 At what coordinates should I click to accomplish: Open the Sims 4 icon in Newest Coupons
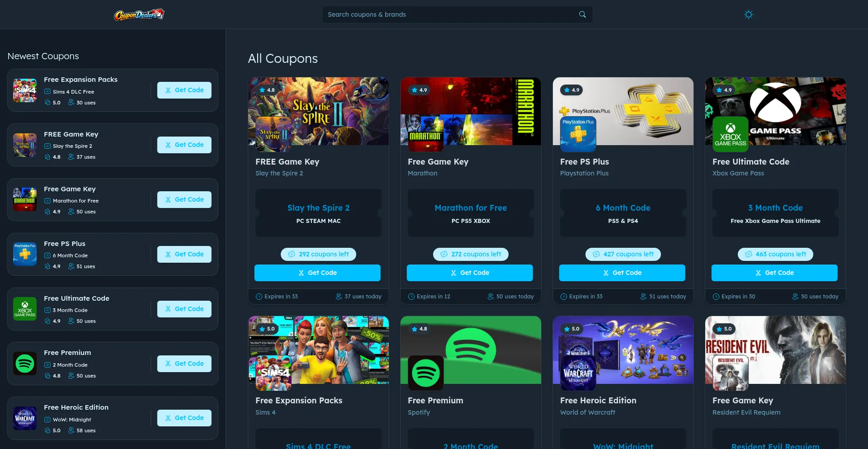[25, 90]
